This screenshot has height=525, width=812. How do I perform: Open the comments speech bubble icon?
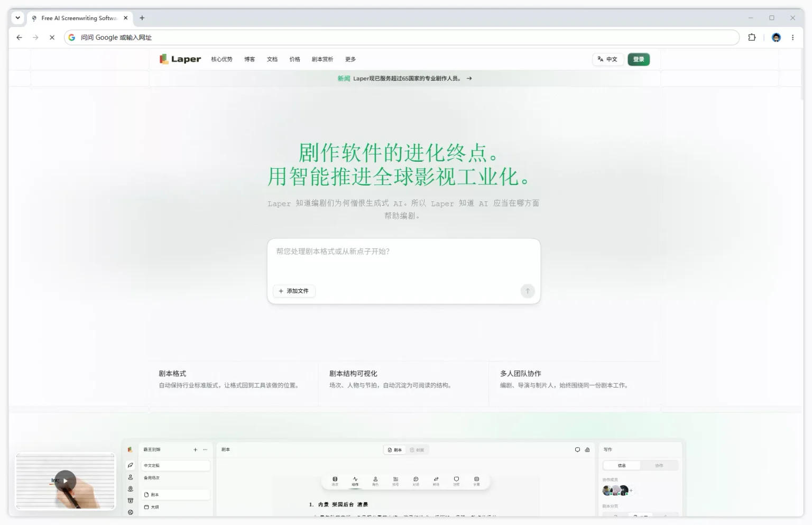coord(577,450)
